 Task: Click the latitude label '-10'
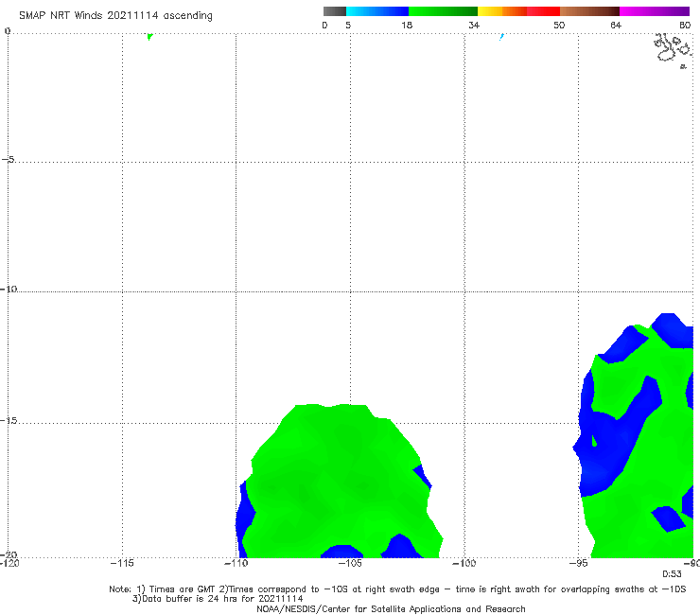9,289
